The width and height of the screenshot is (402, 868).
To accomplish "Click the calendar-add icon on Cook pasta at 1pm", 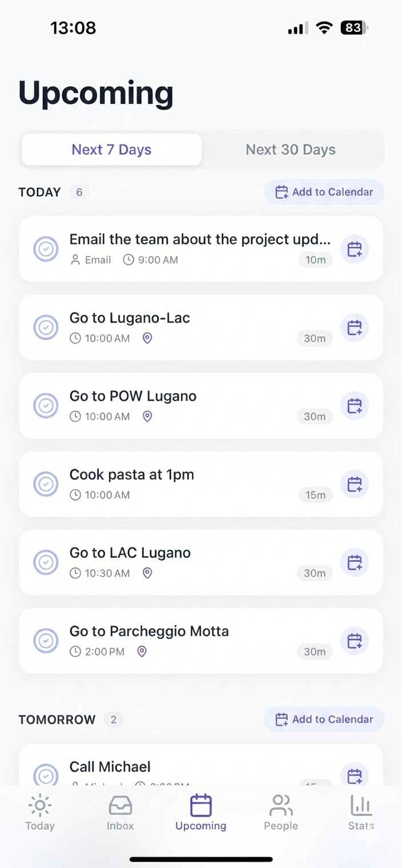I will pos(355,484).
